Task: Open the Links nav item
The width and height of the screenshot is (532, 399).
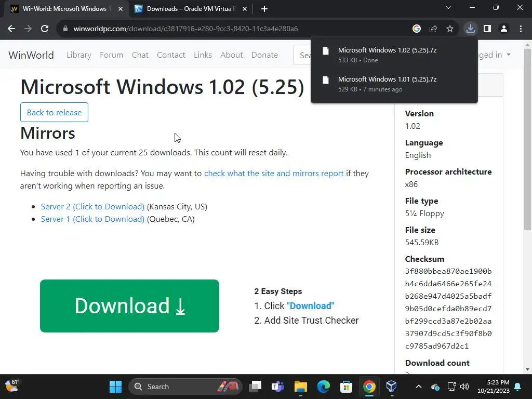Action: [203, 55]
